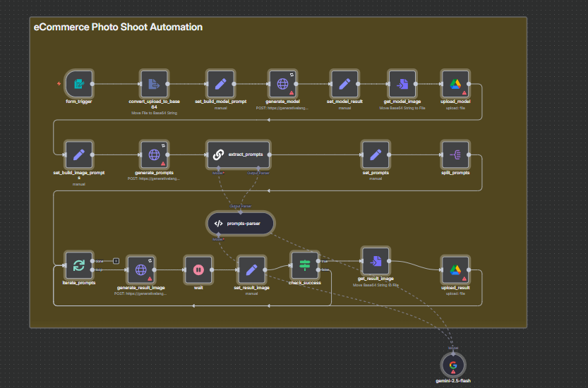Click the plus button on iterate_prompts done output
588x388 pixels.
click(x=116, y=261)
